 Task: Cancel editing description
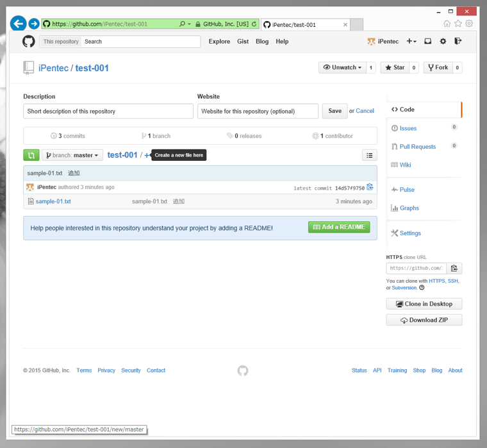coord(365,111)
